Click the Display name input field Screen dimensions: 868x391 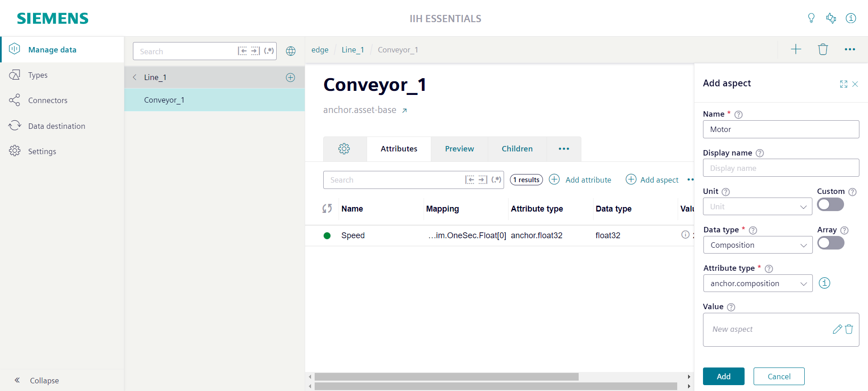tap(781, 168)
